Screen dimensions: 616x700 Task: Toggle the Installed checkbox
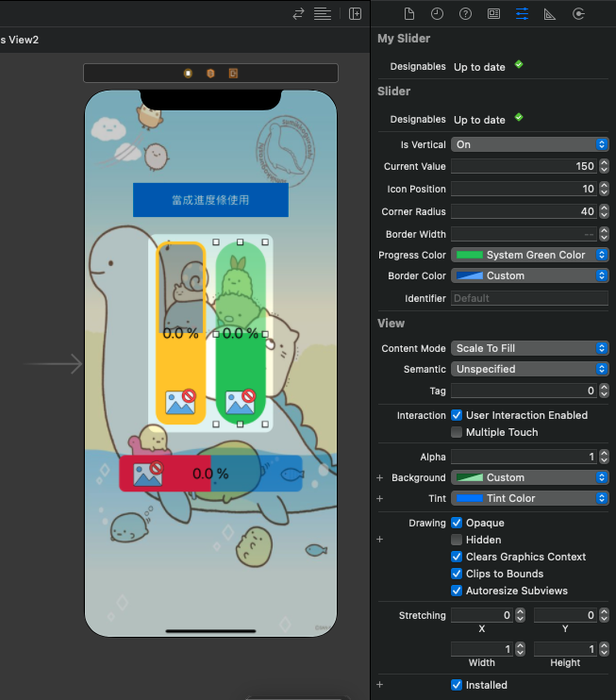[x=457, y=685]
